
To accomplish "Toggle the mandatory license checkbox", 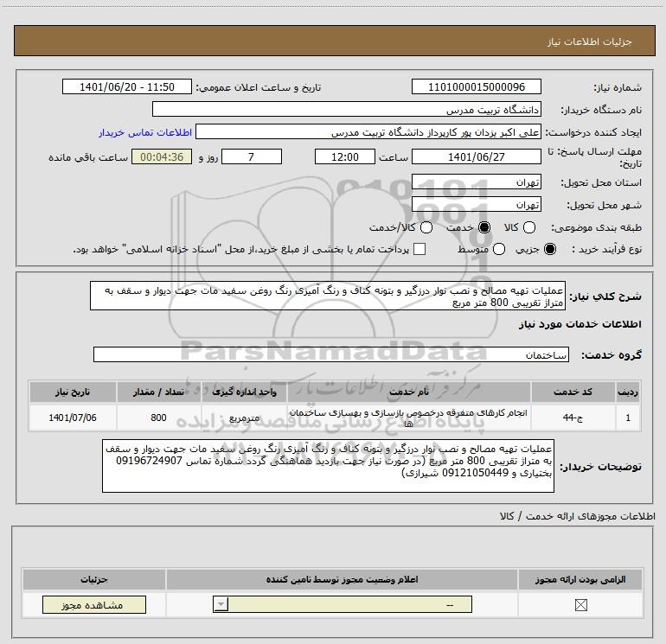I will click(580, 605).
